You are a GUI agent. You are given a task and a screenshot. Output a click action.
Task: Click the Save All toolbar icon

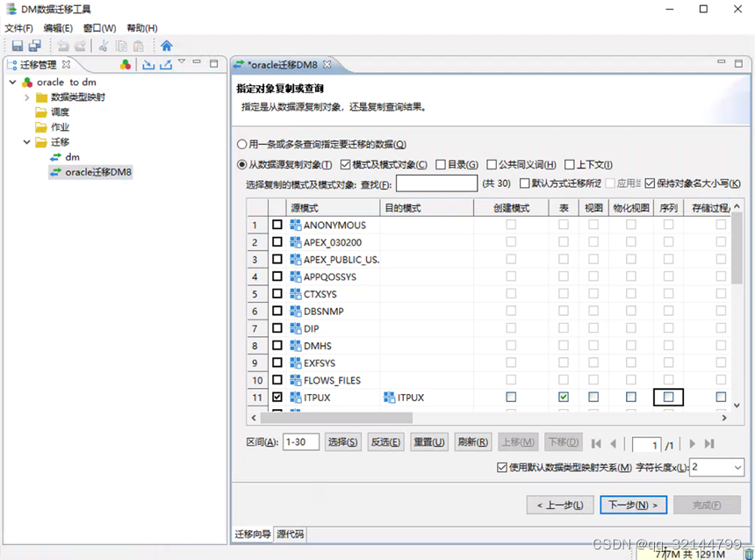34,46
